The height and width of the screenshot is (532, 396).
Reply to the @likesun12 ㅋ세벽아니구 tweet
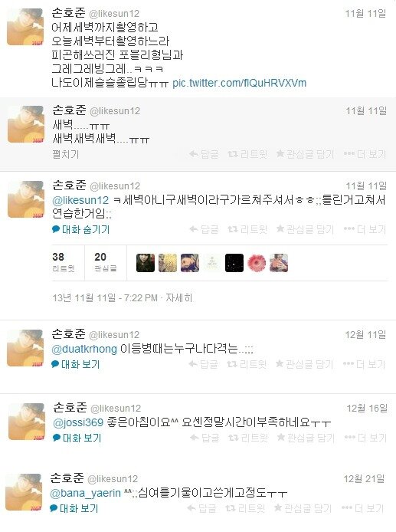pyautogui.click(x=204, y=230)
